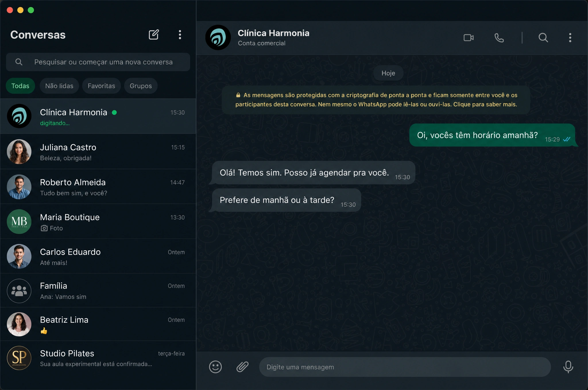Open the chat header more options menu

tap(570, 38)
